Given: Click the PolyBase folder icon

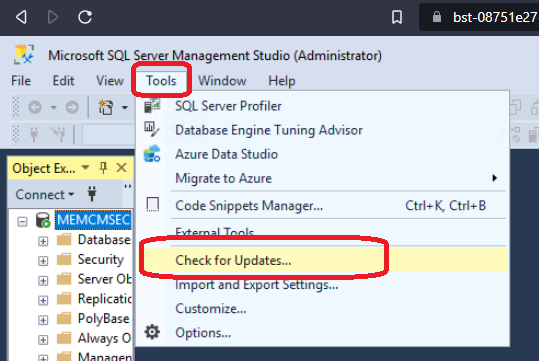Looking at the screenshot, I should [x=64, y=318].
